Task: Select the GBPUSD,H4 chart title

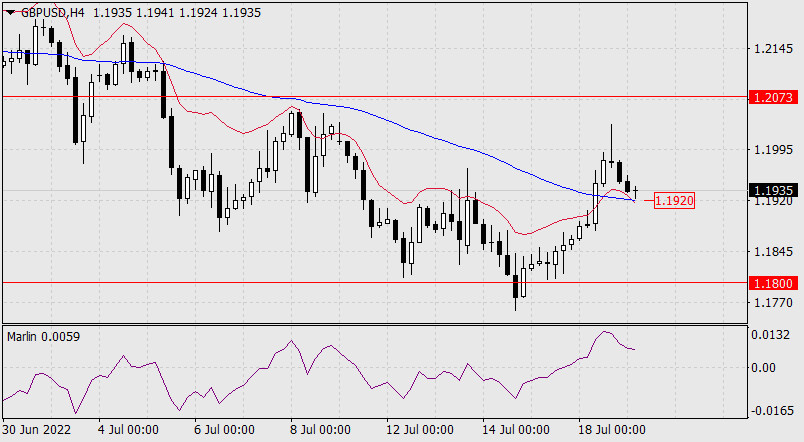Action: click(x=53, y=13)
